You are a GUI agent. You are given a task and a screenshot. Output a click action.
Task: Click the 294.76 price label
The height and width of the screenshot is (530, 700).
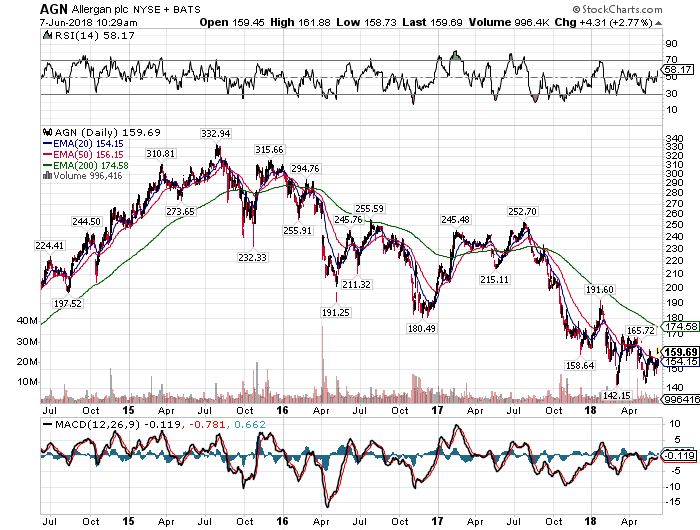(x=305, y=168)
